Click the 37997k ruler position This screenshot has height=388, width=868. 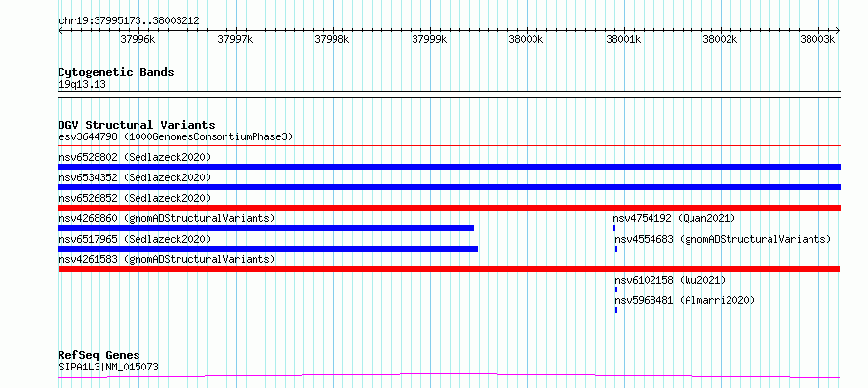click(235, 39)
